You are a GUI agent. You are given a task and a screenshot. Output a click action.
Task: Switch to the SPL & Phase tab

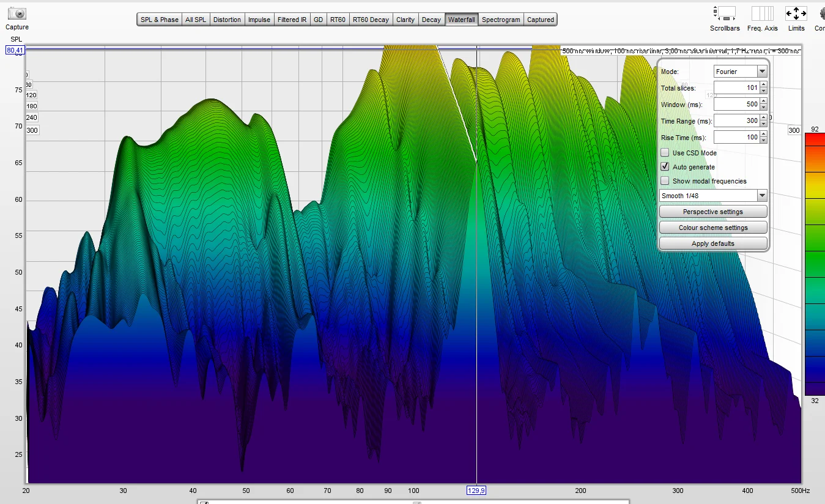point(160,20)
